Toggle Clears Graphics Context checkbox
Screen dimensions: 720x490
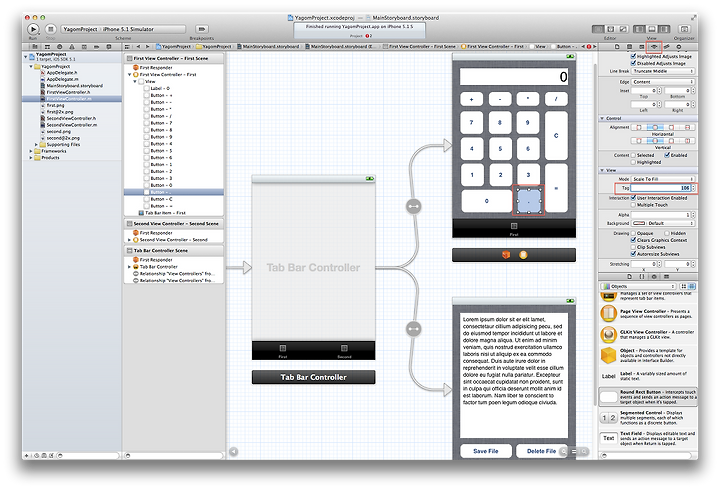(634, 240)
